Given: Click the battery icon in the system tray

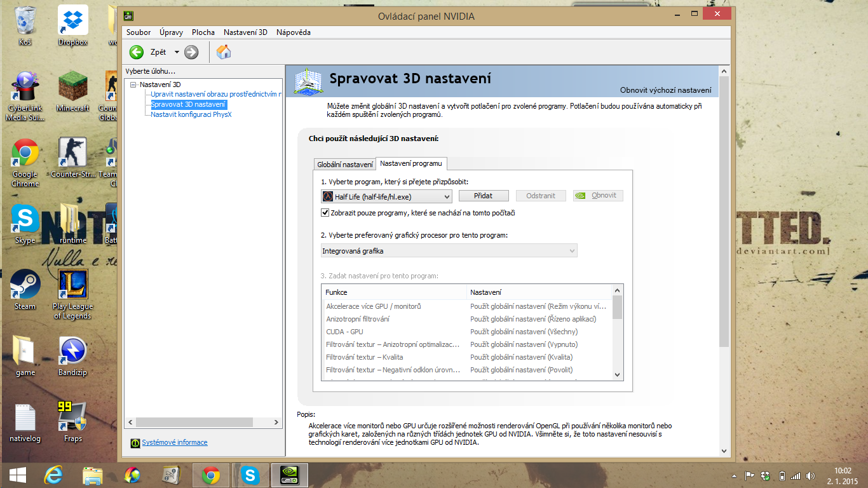Looking at the screenshot, I should click(782, 475).
